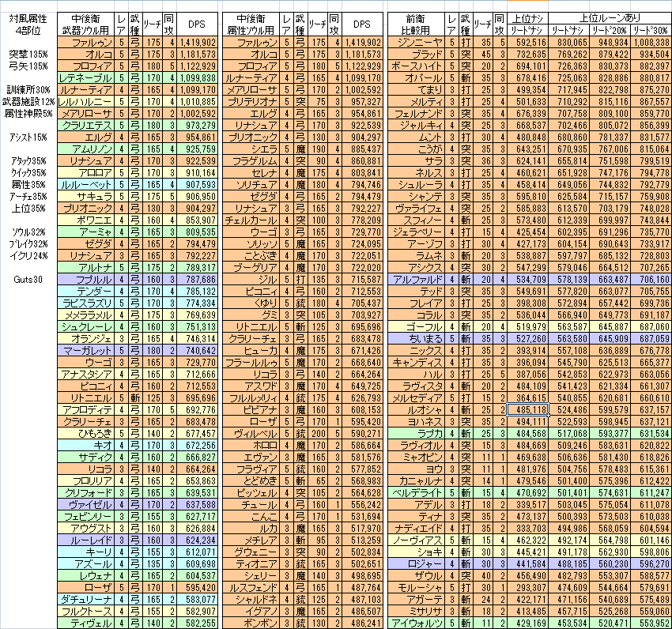Select the Guts30 cell
This screenshot has width=672, height=629.
pos(28,280)
